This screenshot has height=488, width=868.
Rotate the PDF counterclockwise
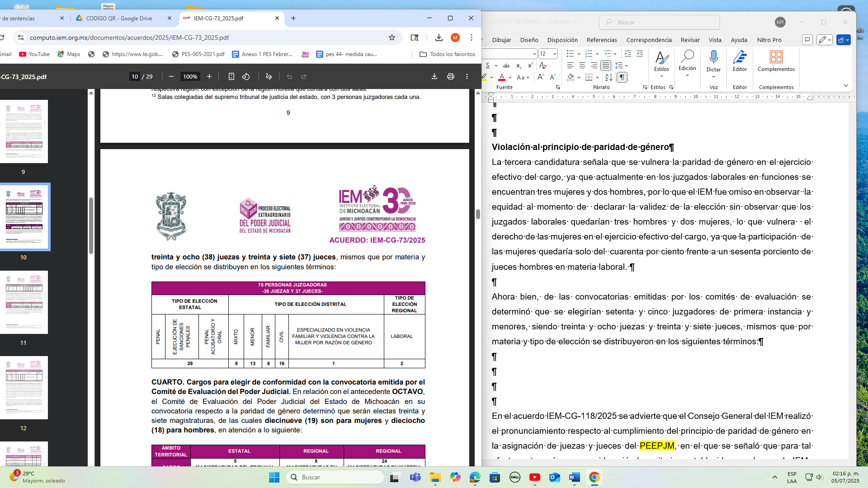(x=246, y=77)
